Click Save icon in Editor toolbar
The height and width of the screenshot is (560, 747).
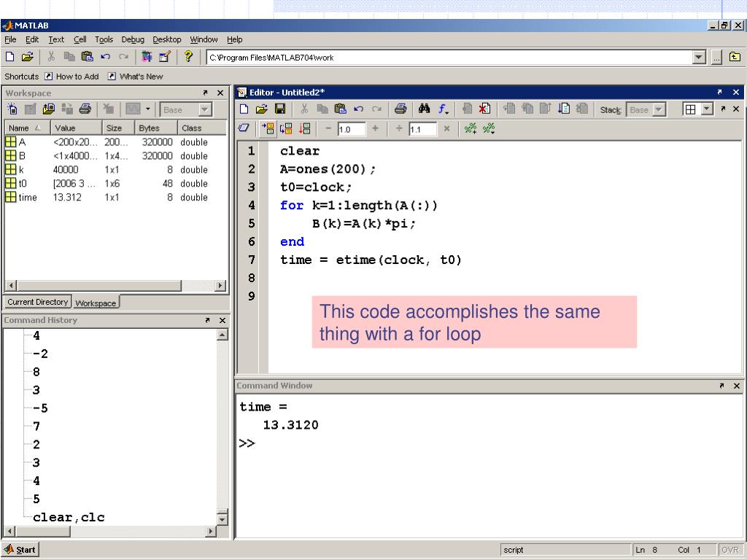(280, 109)
